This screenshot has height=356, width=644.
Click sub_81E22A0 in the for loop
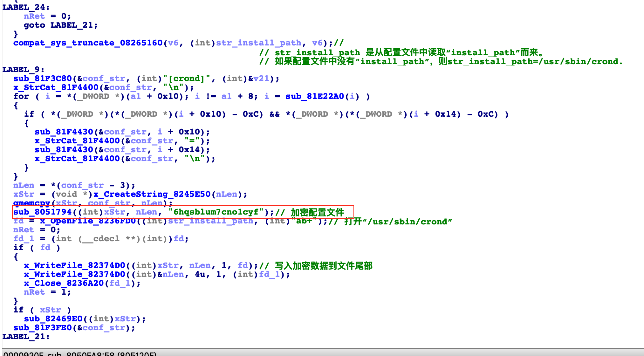[315, 96]
